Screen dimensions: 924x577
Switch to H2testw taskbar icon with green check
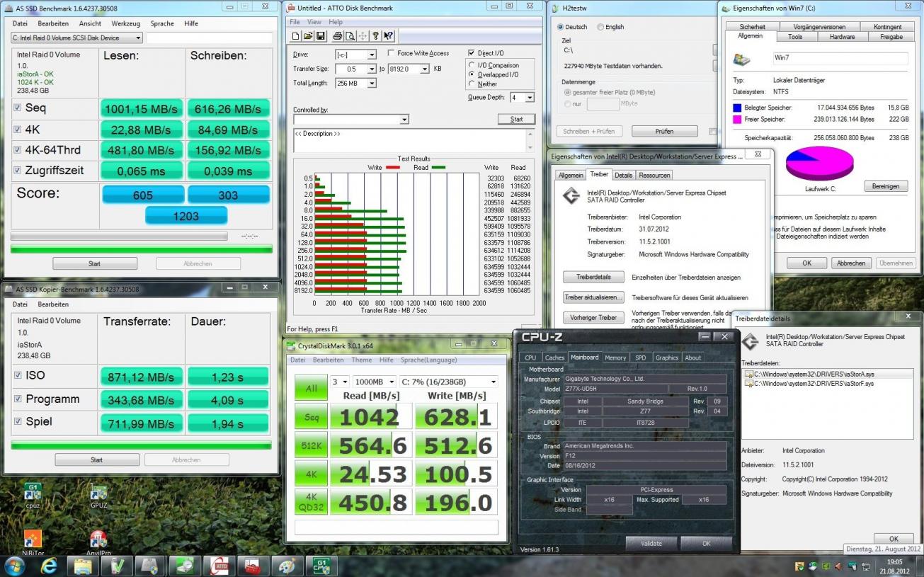(x=116, y=566)
